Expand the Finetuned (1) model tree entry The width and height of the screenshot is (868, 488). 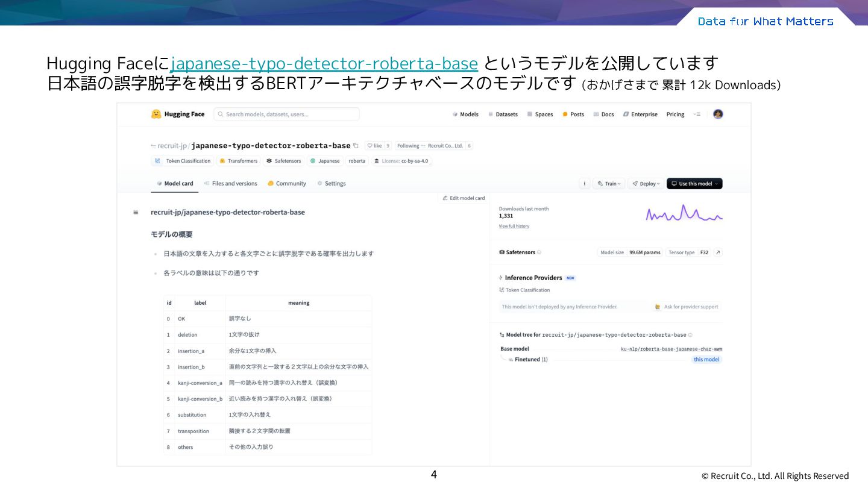pos(528,360)
